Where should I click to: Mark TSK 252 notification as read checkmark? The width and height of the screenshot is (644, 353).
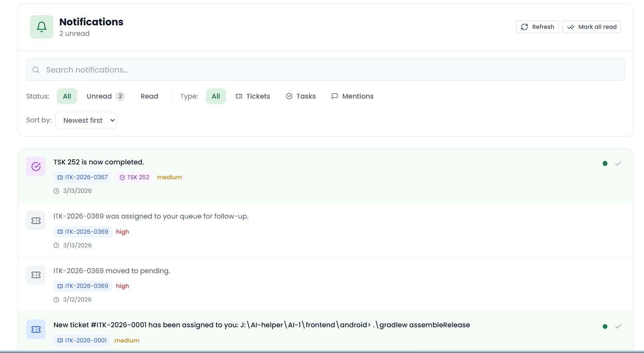click(x=618, y=164)
